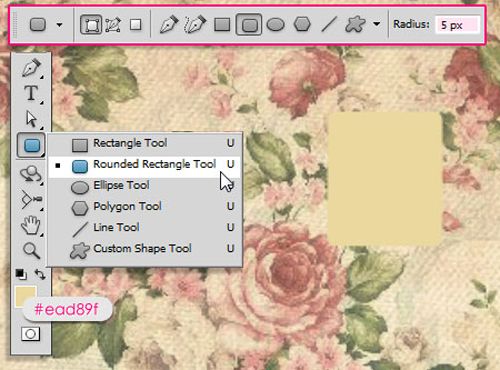Choose Polygon Tool from flyout menu
This screenshot has height=370, width=500.
click(145, 207)
